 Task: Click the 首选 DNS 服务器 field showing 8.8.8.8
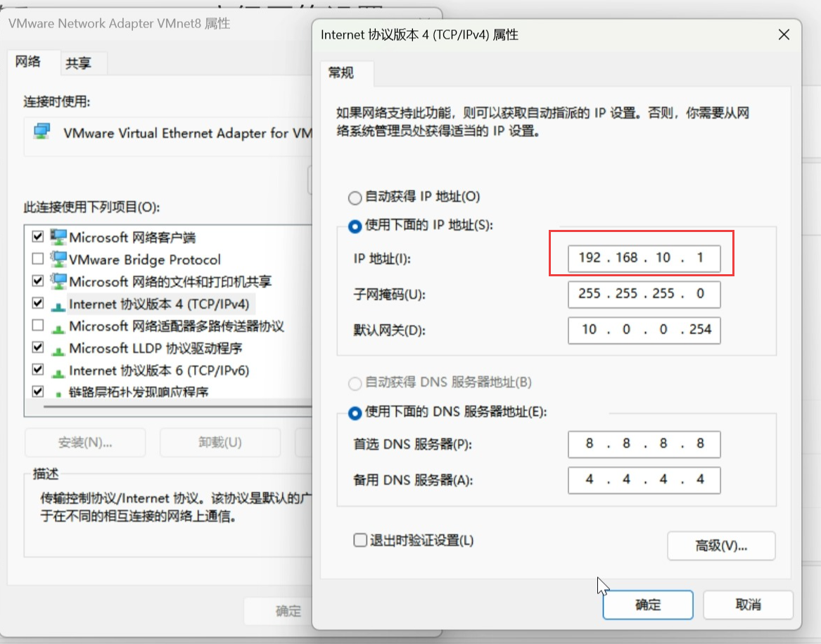(644, 444)
